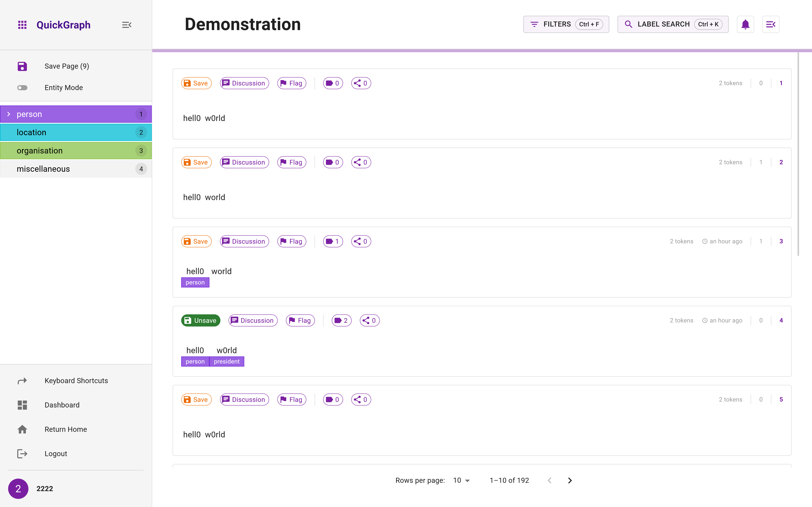Screen dimensions: 812x507
Task: Unsave the fourth dataset item
Action: pyautogui.click(x=201, y=321)
